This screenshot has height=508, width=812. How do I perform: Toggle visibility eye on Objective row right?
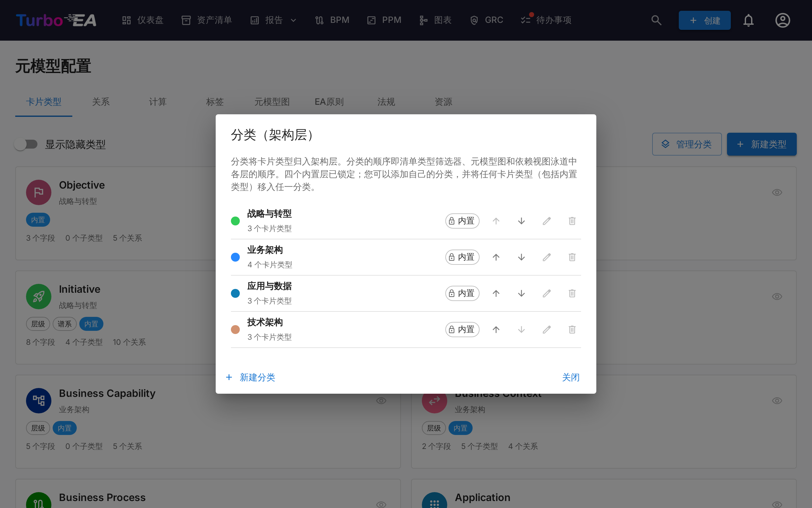[x=777, y=192]
